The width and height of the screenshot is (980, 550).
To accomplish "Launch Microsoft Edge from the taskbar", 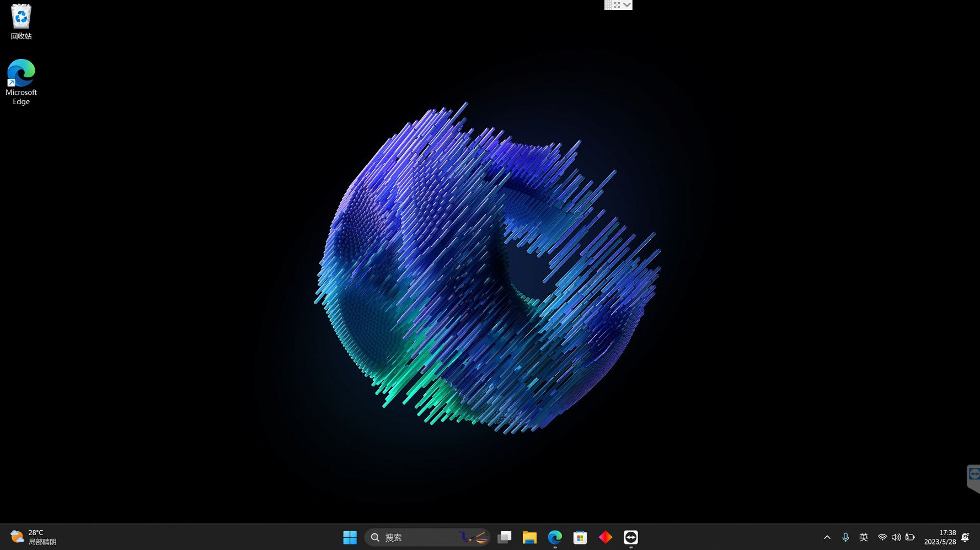I will point(555,537).
